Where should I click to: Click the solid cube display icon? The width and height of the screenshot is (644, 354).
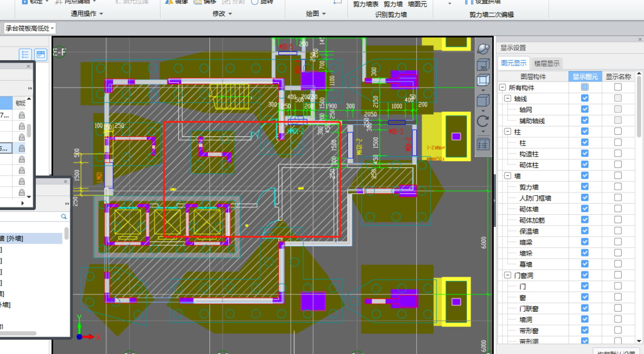[x=483, y=101]
